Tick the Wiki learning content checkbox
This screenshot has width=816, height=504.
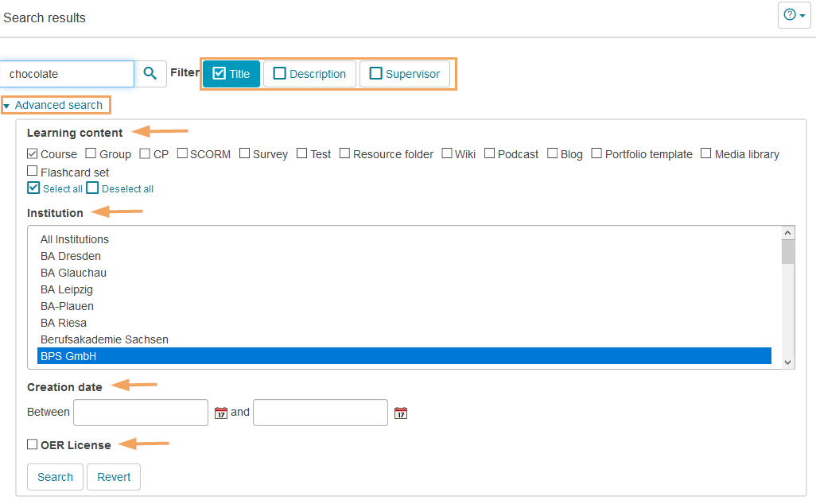pyautogui.click(x=447, y=154)
